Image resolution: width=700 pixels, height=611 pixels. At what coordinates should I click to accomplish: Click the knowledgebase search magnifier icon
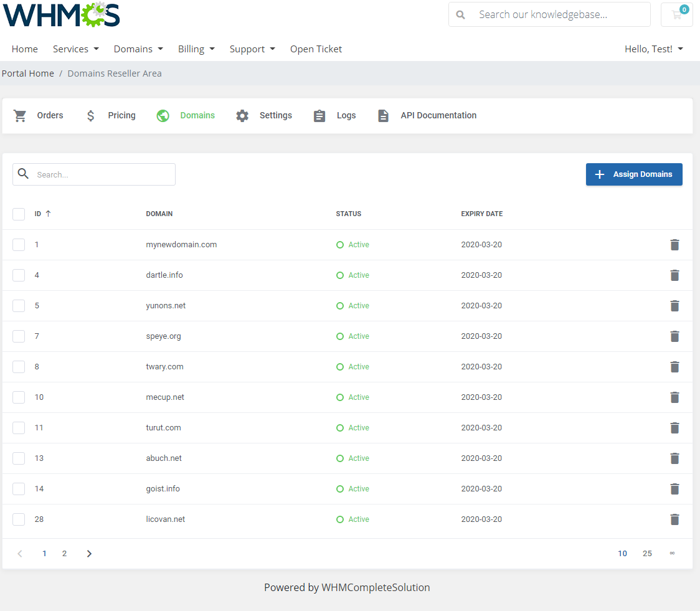coord(460,15)
